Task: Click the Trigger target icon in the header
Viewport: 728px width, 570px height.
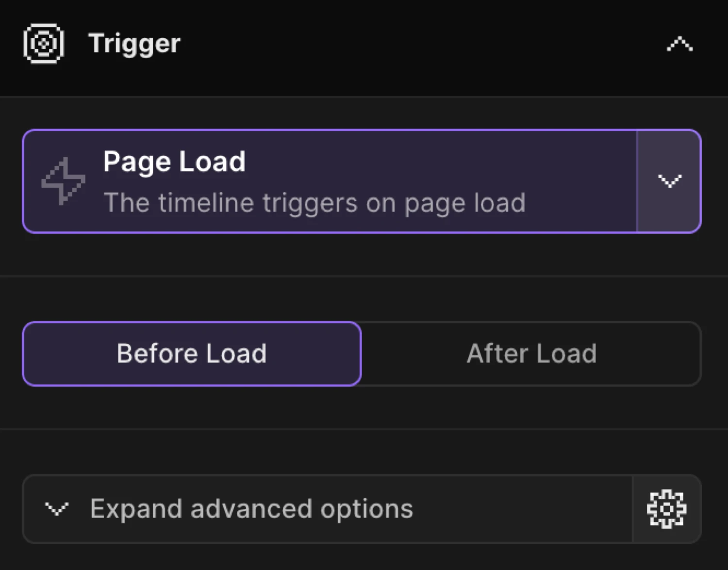Action: point(43,44)
